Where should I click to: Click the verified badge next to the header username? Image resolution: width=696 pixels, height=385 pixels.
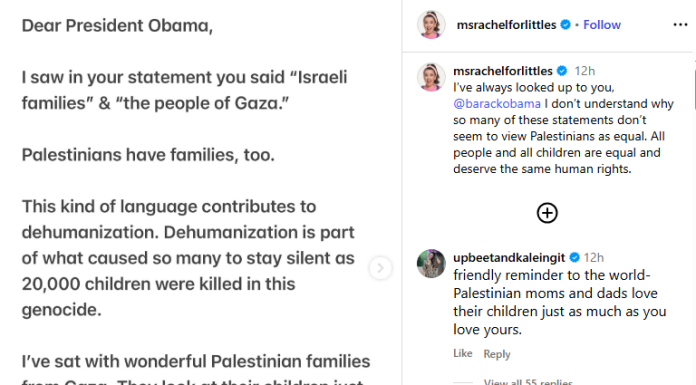(565, 25)
